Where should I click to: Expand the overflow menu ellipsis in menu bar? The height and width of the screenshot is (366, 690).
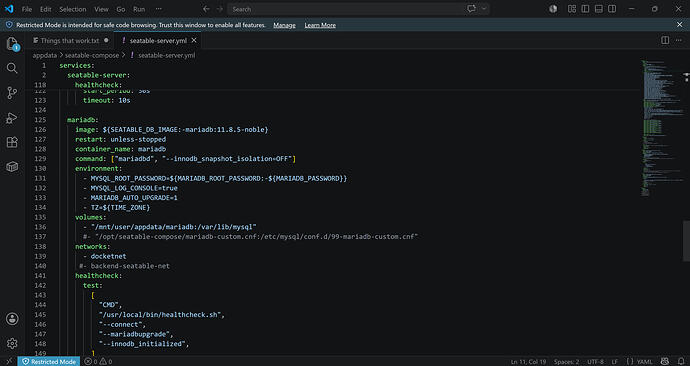[x=159, y=9]
